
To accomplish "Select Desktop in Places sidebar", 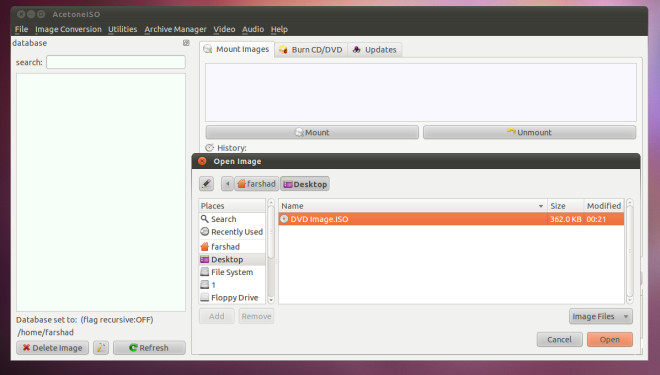I will click(232, 260).
